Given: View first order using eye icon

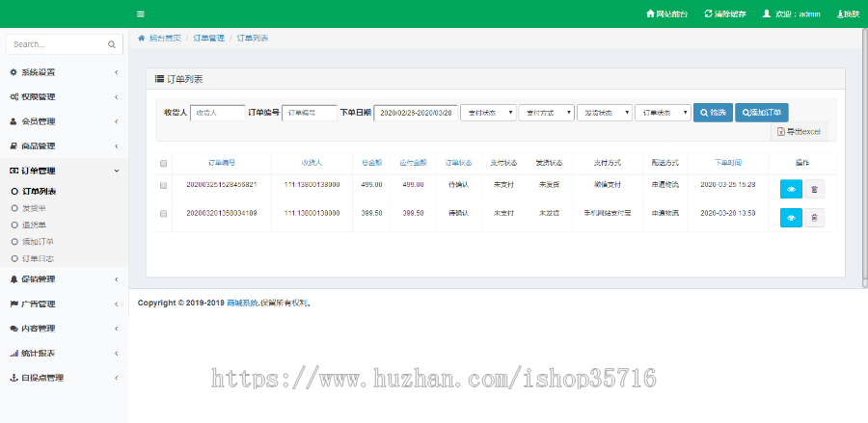Looking at the screenshot, I should tap(790, 190).
